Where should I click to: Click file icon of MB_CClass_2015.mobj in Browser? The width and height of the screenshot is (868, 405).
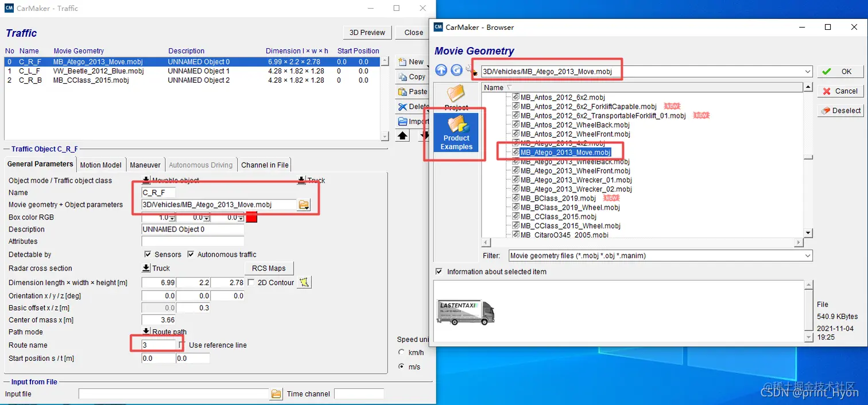[516, 217]
